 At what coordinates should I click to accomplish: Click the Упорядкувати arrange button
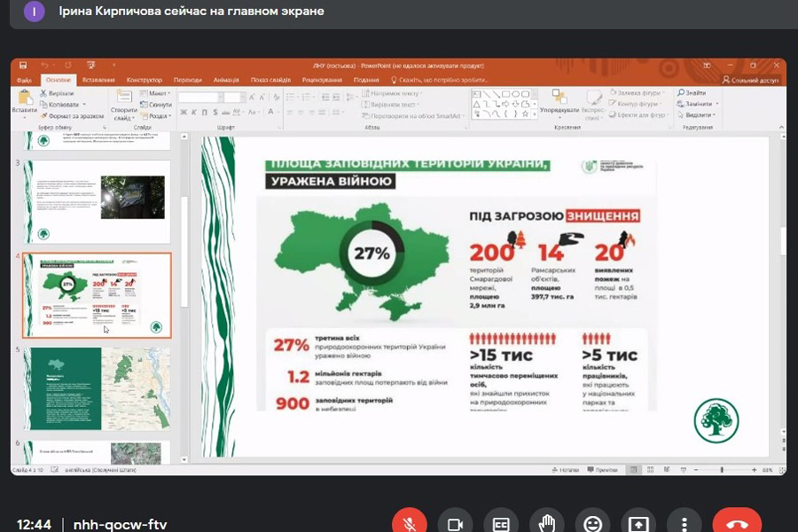coord(559,102)
